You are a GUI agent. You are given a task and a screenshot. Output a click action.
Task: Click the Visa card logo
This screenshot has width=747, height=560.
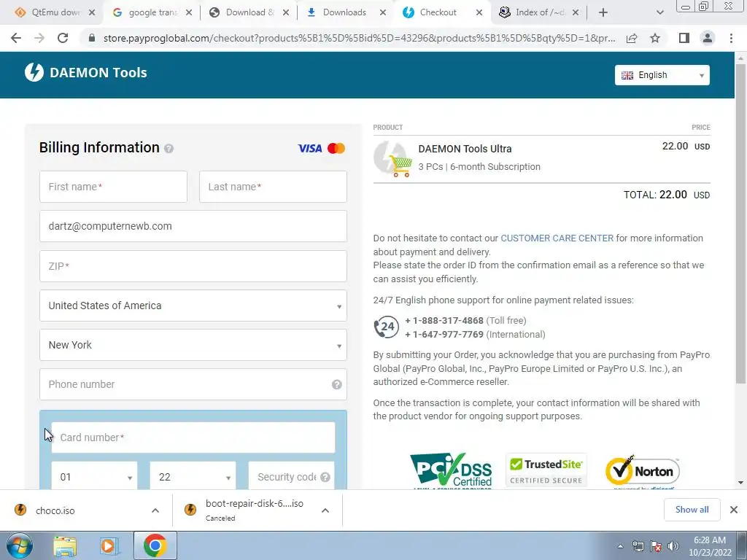(x=309, y=149)
